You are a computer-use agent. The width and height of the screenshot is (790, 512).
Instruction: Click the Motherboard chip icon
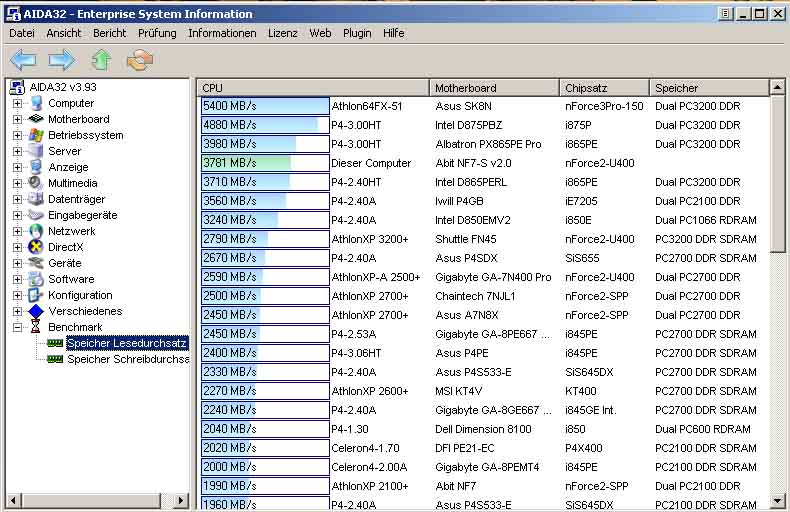coord(36,119)
